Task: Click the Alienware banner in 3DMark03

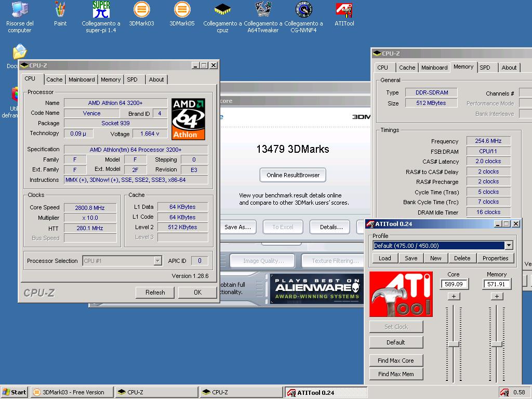Action: point(316,289)
